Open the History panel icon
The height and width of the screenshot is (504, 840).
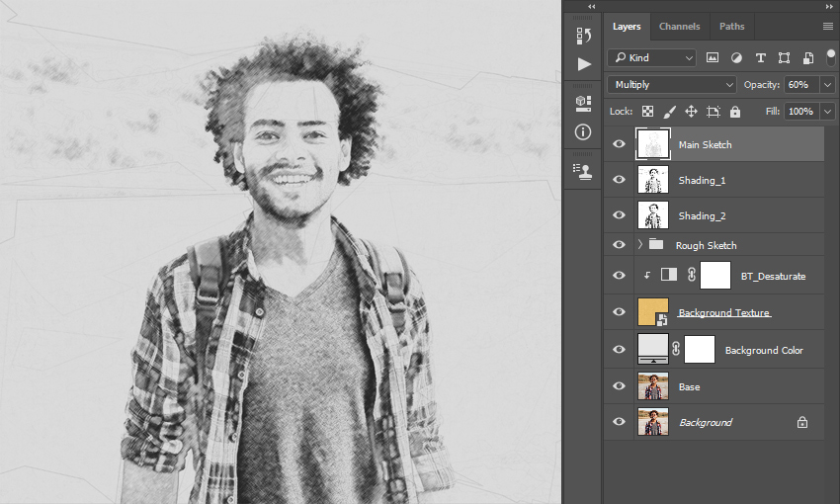[583, 36]
